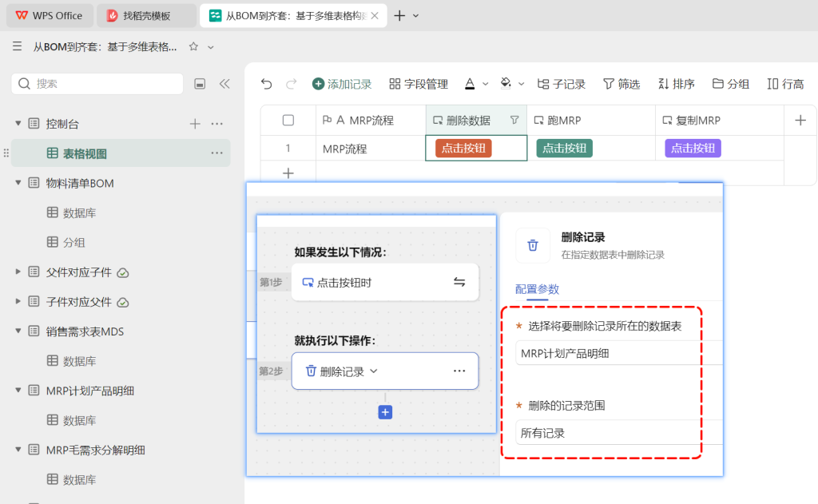Screen dimensions: 818x504
Task: Click the MRP流程 cell in row 1
Action: pyautogui.click(x=371, y=149)
